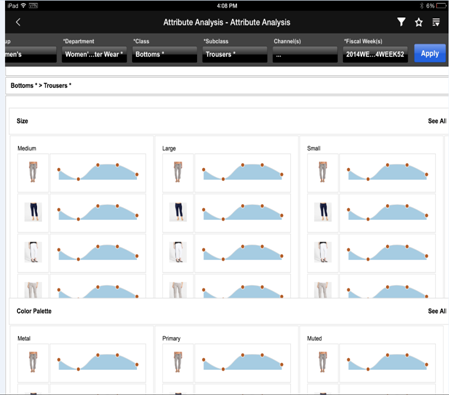Tap navy trousers thumbnail under Small
Image resolution: width=450 pixels, height=396 pixels.
click(x=322, y=212)
